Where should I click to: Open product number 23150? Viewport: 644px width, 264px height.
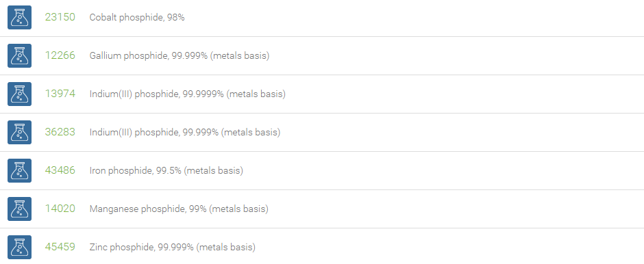(x=60, y=17)
